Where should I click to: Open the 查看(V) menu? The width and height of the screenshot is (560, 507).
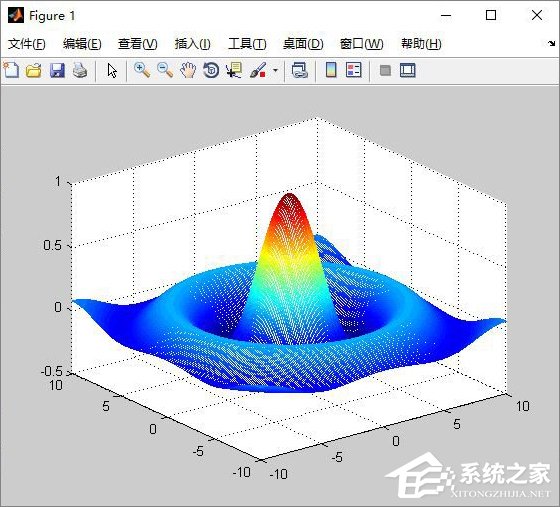pyautogui.click(x=138, y=44)
